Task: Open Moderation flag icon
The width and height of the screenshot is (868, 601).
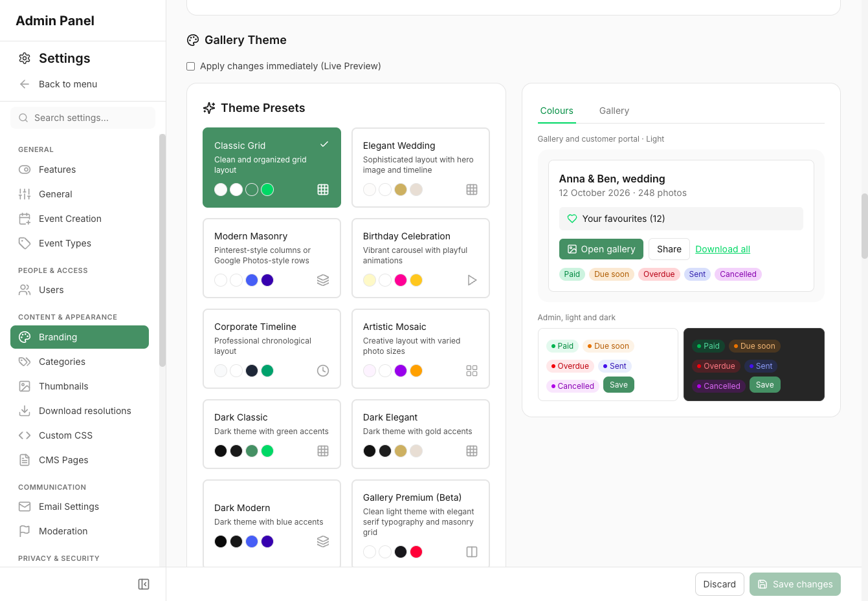Action: [x=25, y=531]
